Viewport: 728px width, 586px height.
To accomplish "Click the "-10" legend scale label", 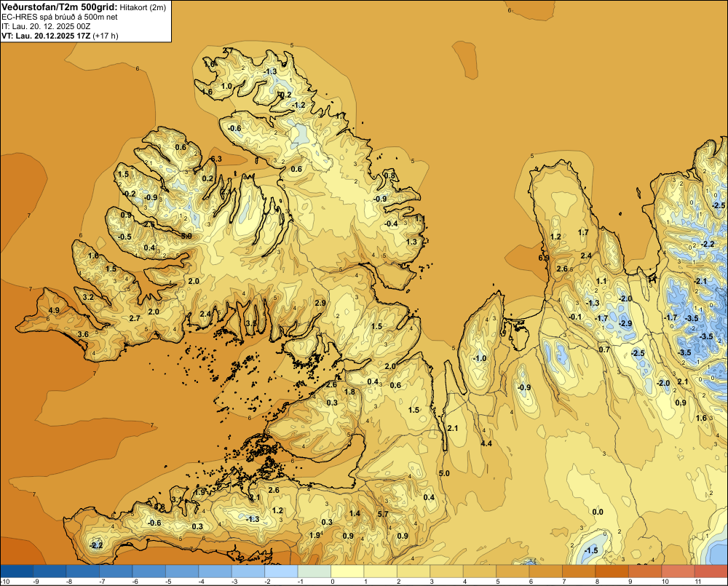I will (5, 582).
